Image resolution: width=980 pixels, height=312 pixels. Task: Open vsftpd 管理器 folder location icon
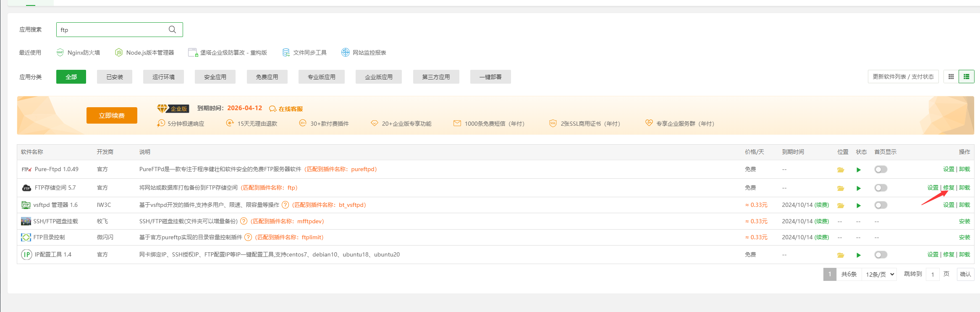coord(841,206)
